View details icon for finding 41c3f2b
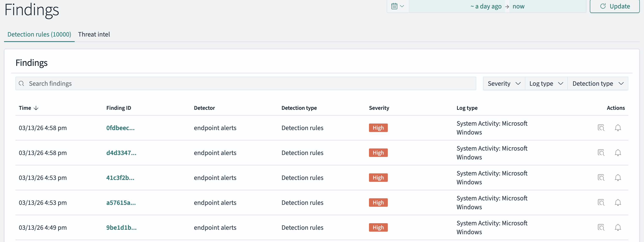The height and width of the screenshot is (242, 644). pyautogui.click(x=601, y=178)
